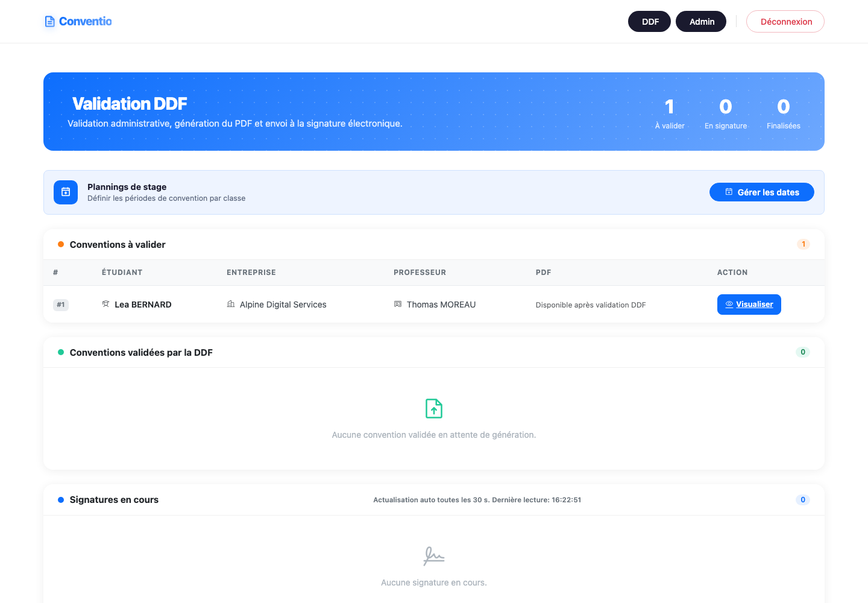Screen dimensions: 868x603
Task: Click the blue dot next to Signatures en cours
Action: pos(61,500)
